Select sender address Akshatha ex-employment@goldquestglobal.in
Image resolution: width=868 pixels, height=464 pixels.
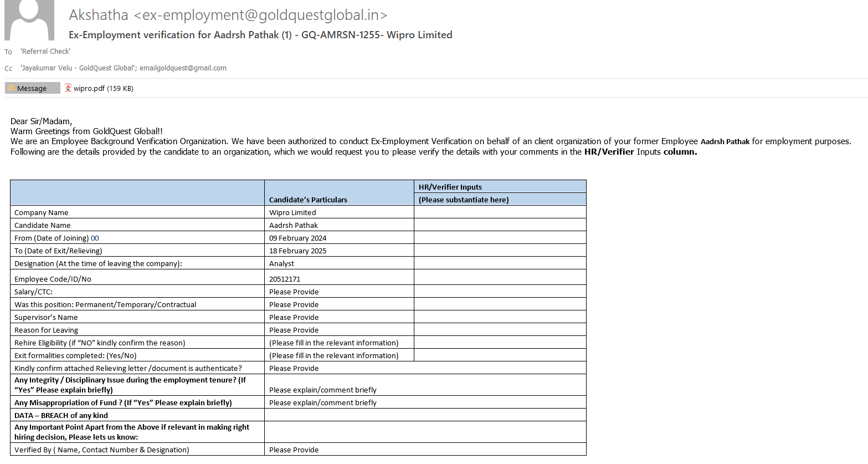click(x=228, y=15)
